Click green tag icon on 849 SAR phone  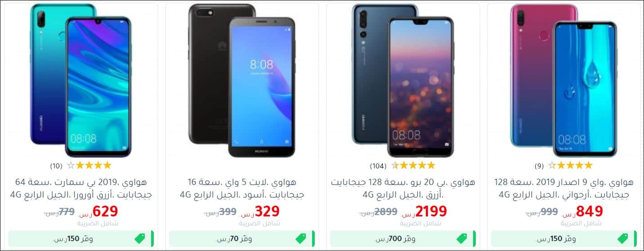click(623, 238)
